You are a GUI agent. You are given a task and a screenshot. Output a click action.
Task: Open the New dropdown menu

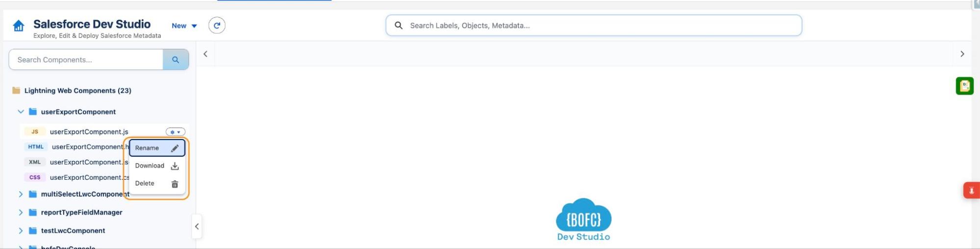click(x=184, y=26)
